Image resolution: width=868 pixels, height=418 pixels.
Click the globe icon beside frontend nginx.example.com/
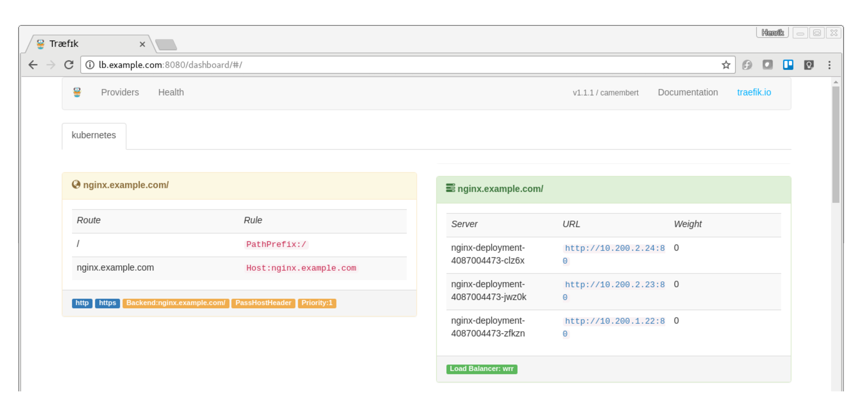(x=76, y=184)
